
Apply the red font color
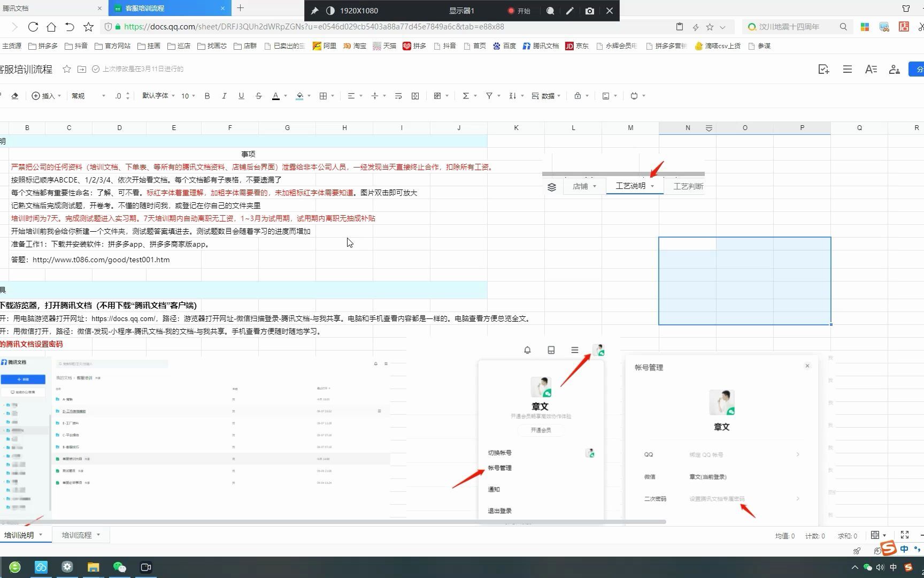click(276, 96)
